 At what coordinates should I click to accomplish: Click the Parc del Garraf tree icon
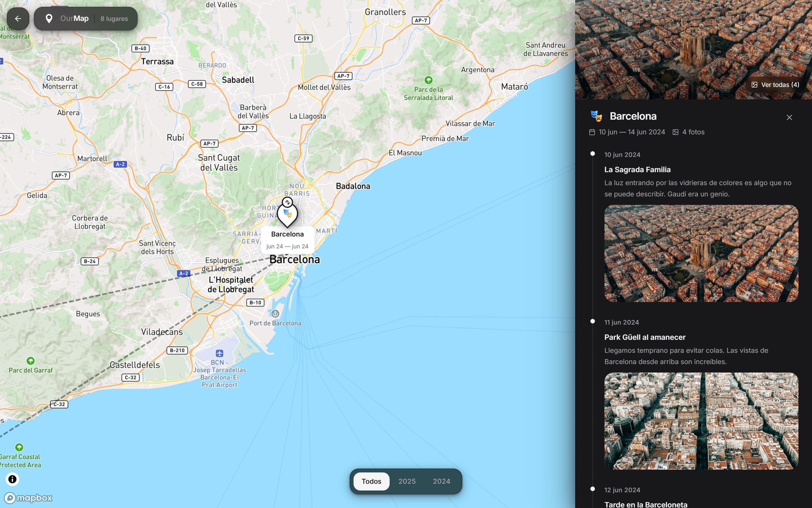30,361
